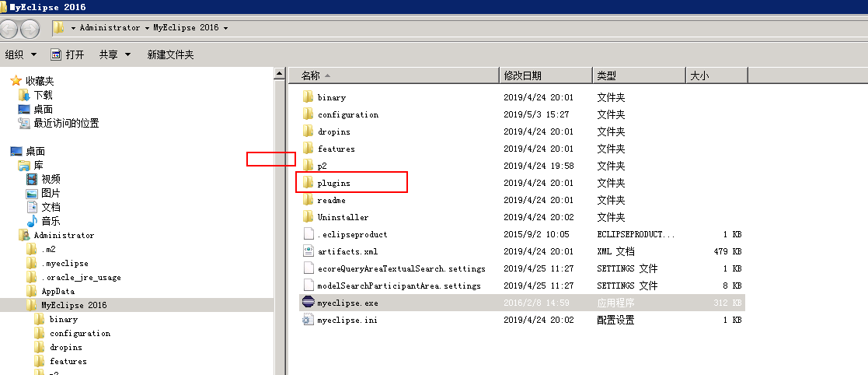Click the .eclipseproduct file icon
The width and height of the screenshot is (868, 375).
pos(308,234)
